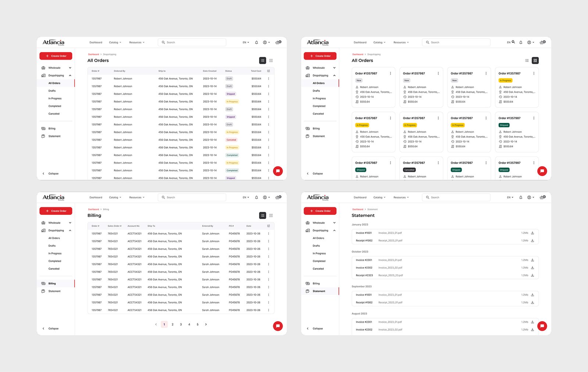The image size is (588, 372).
Task: Click next page arrow in Billing pagination
Action: pos(206,325)
